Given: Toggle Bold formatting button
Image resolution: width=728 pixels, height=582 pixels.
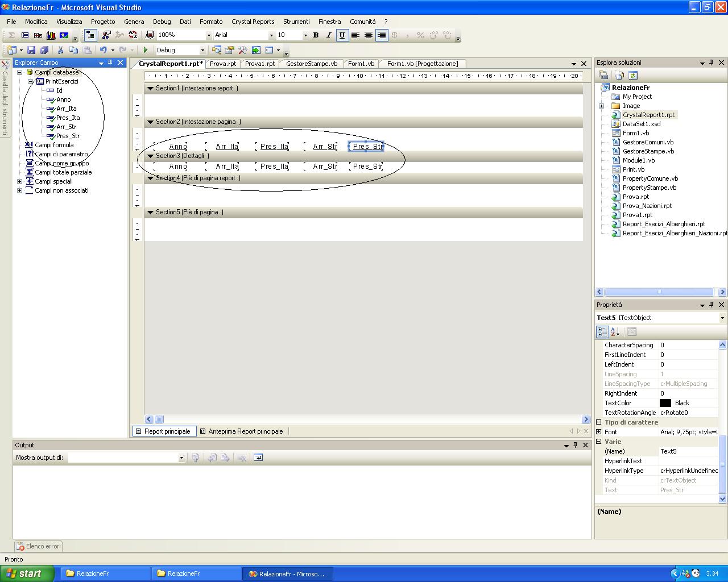Looking at the screenshot, I should [x=316, y=35].
